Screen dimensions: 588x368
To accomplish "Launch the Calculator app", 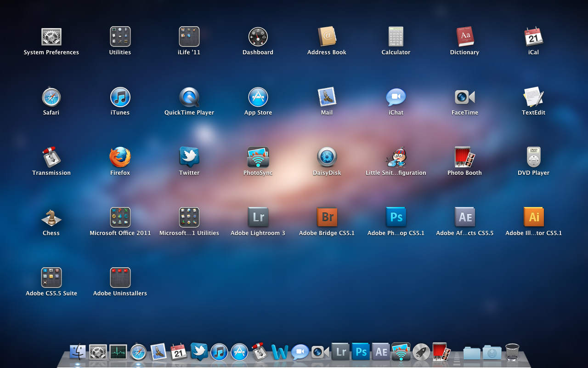I will coord(396,37).
